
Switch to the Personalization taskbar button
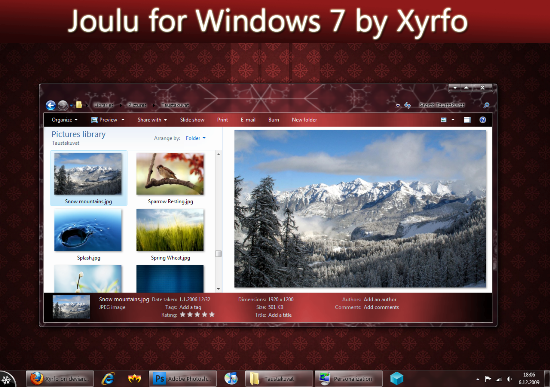(x=349, y=379)
